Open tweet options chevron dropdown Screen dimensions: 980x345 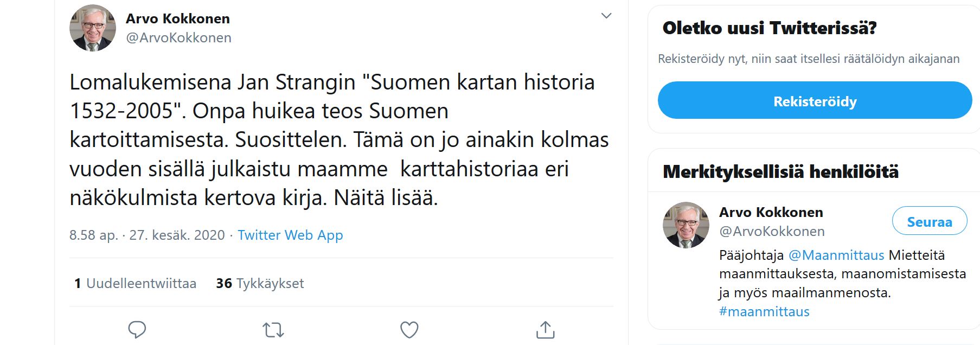[x=606, y=16]
